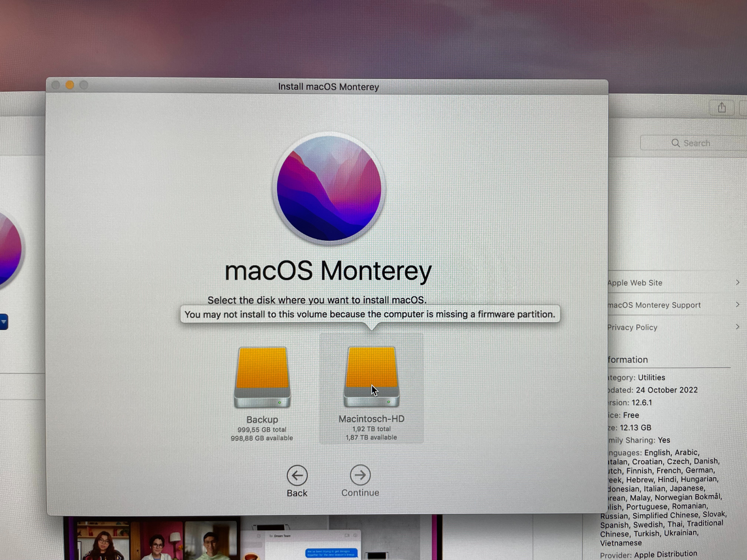The height and width of the screenshot is (560, 747).
Task: Minimize the installer with the yellow button
Action: click(70, 85)
